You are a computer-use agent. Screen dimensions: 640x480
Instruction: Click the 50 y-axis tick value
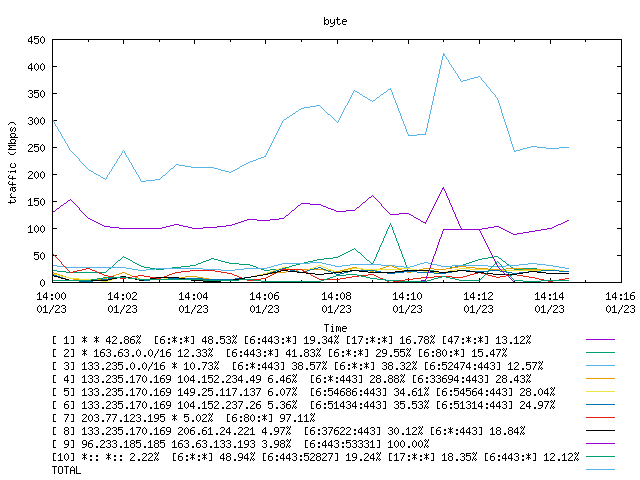[x=40, y=256]
